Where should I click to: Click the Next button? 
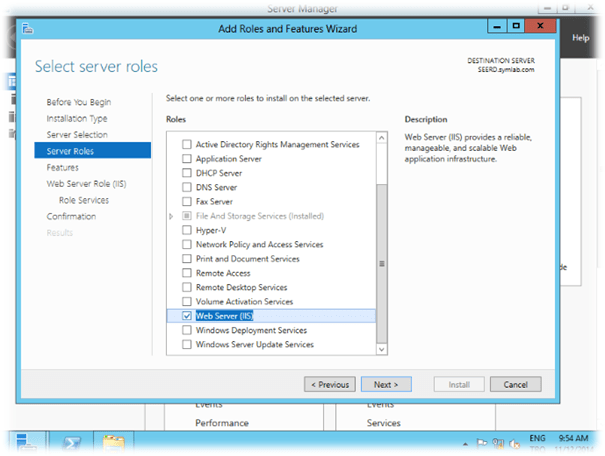[386, 384]
